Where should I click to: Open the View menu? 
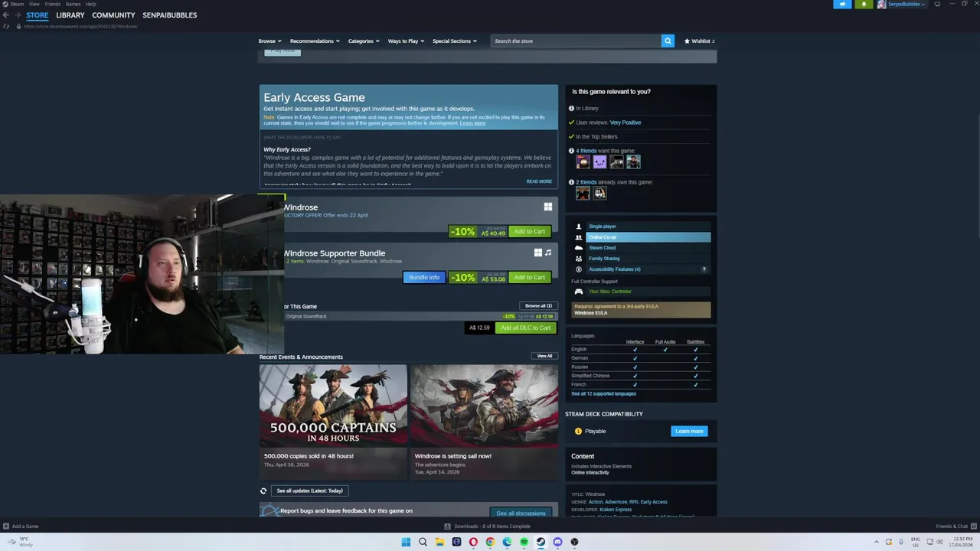(x=34, y=4)
